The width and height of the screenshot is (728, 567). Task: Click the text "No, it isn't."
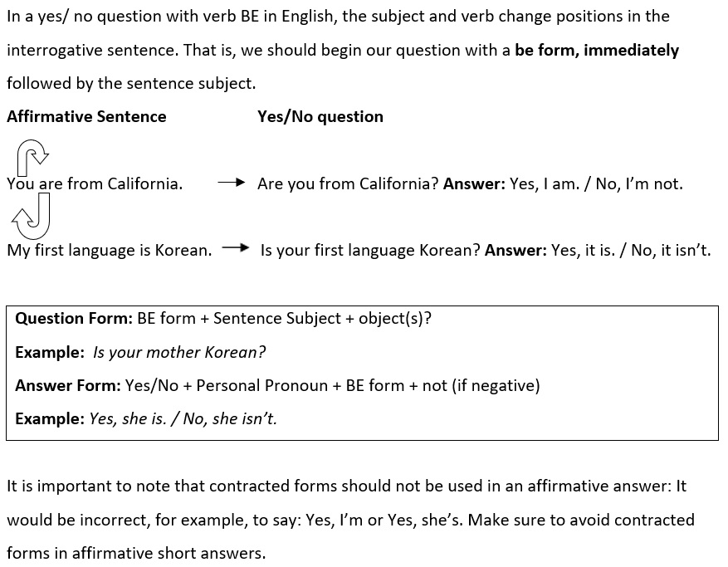(671, 251)
